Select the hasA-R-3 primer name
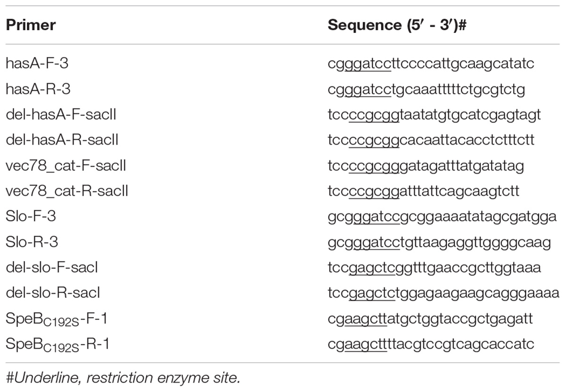 click(x=37, y=89)
